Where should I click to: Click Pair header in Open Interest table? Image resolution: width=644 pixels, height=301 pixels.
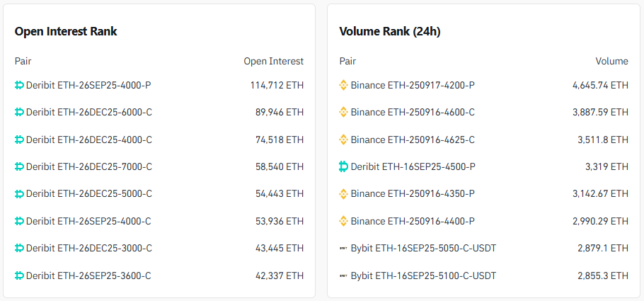23,62
